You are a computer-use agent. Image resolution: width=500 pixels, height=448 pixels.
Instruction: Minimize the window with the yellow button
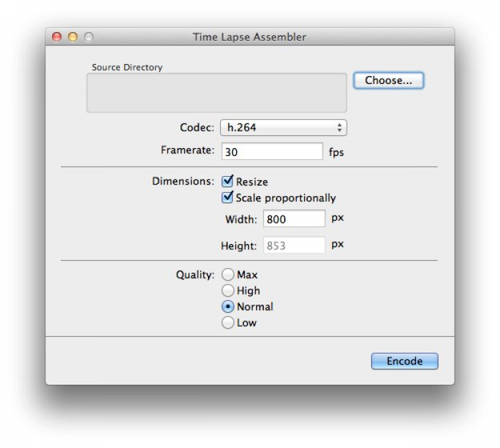pyautogui.click(x=73, y=37)
